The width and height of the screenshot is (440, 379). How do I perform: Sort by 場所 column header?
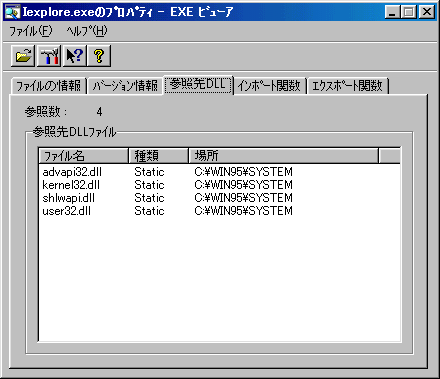click(x=284, y=156)
